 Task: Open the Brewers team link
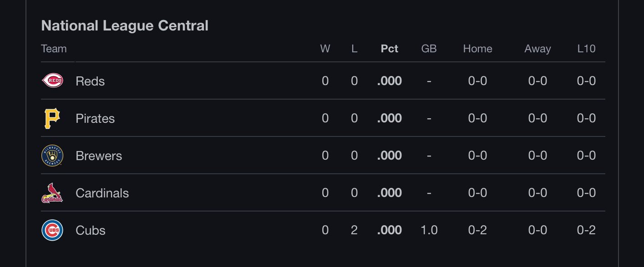[99, 156]
